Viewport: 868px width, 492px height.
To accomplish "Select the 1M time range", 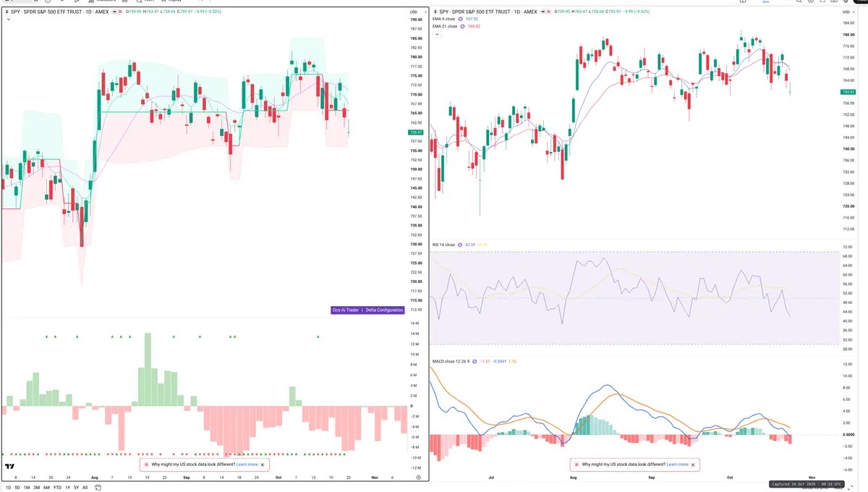I will pyautogui.click(x=27, y=488).
